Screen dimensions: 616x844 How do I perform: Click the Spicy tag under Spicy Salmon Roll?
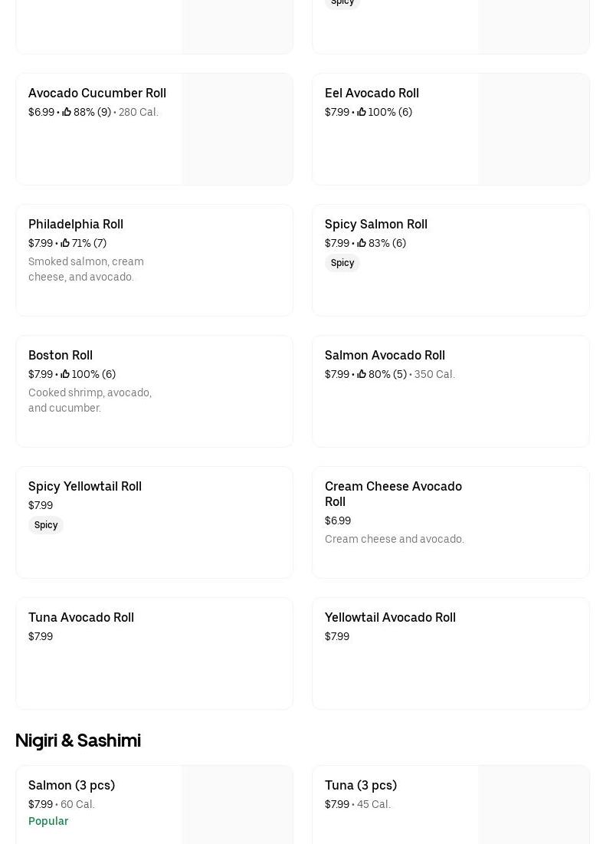pyautogui.click(x=342, y=263)
